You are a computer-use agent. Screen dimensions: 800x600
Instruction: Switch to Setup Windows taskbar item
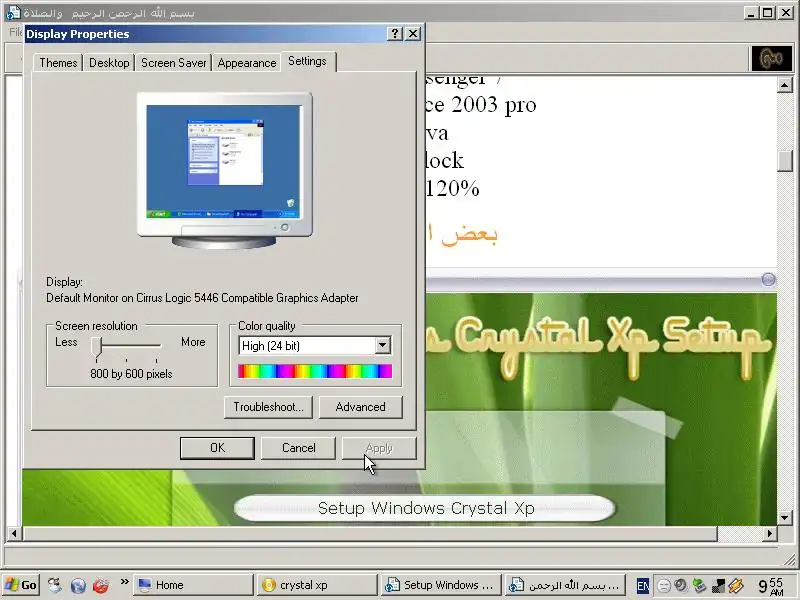440,585
